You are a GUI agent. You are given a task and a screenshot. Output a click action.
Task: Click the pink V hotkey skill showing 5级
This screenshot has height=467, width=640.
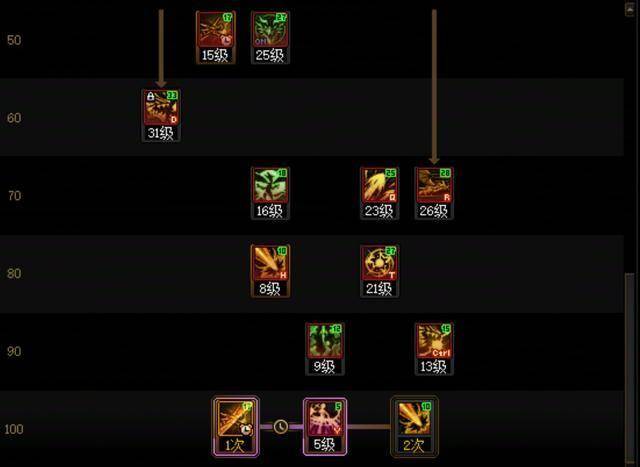325,426
